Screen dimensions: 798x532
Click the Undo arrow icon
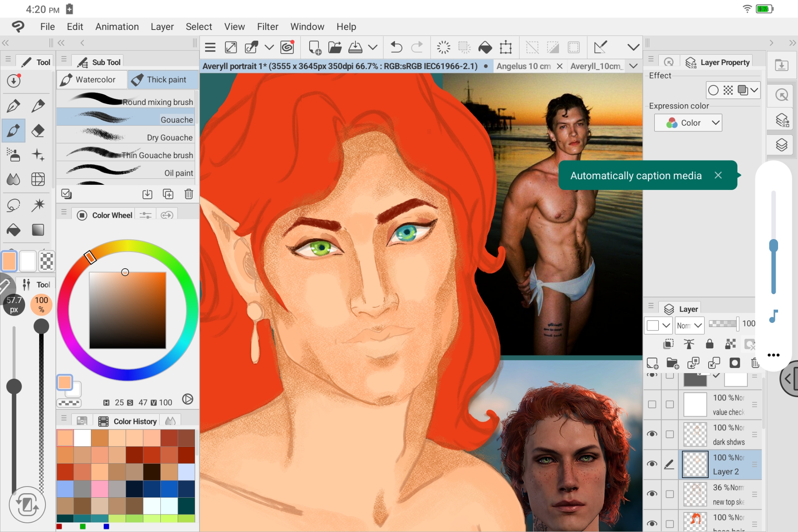point(396,47)
